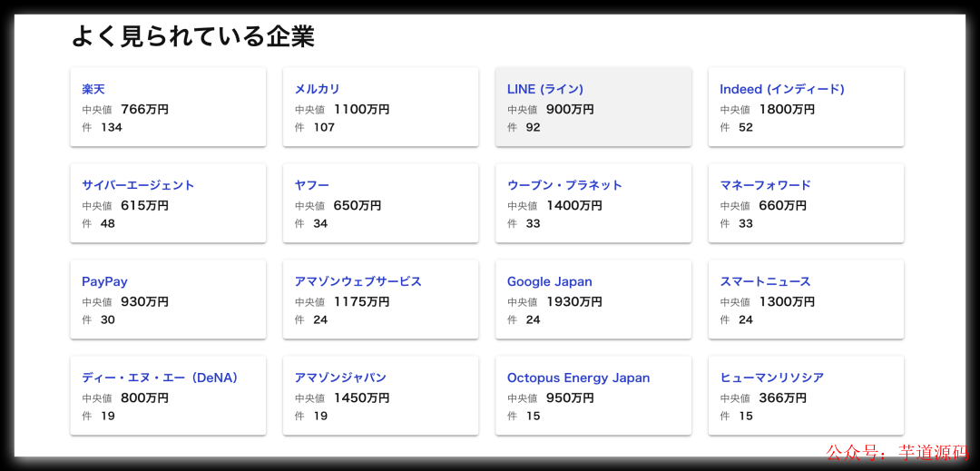Open the 楽天 company link

(x=93, y=89)
